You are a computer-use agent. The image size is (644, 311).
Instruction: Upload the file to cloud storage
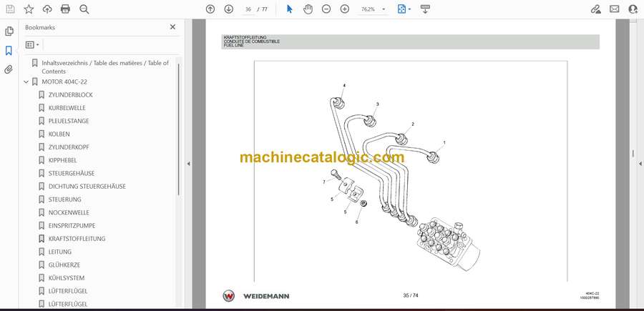point(47,9)
